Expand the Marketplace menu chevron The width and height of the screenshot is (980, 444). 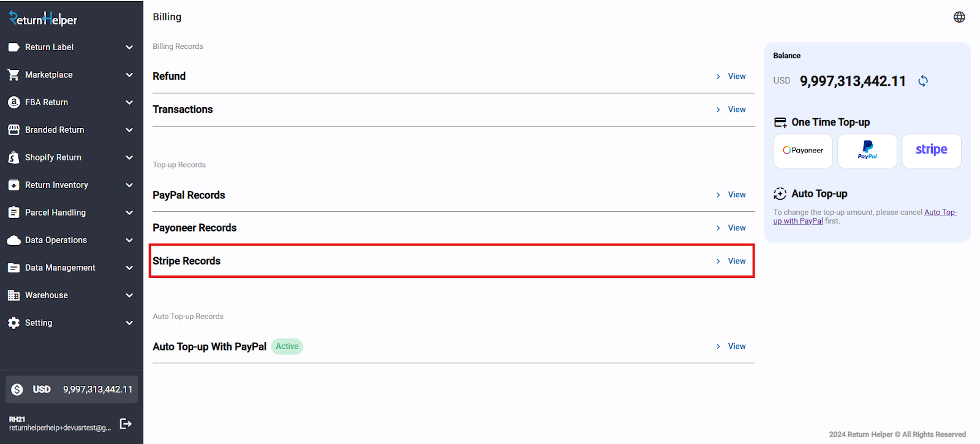[x=129, y=75]
